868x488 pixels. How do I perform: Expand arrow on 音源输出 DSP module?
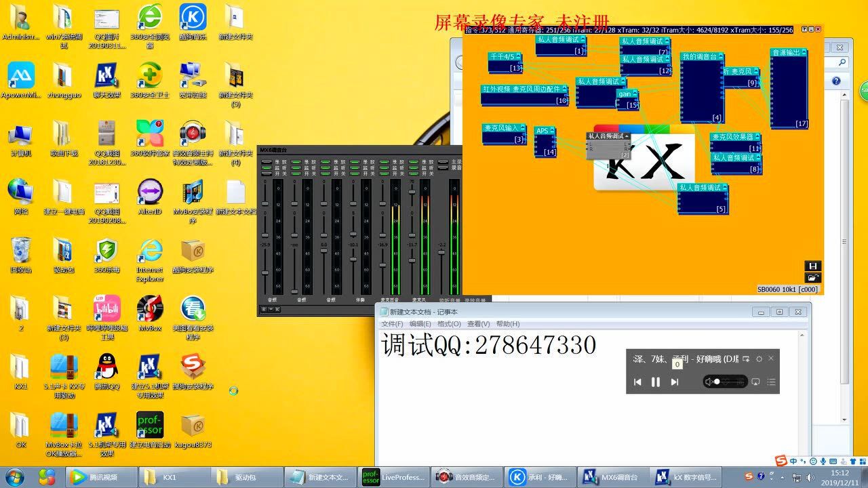[804, 52]
